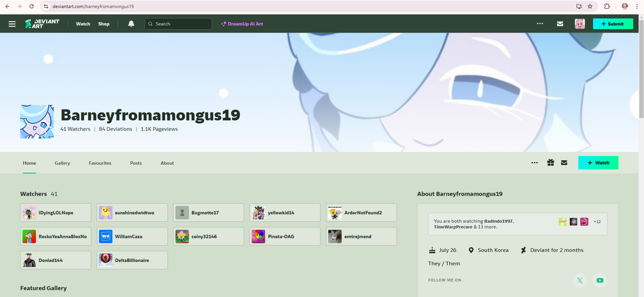
Task: Open the notifications bell
Action: pyautogui.click(x=131, y=24)
